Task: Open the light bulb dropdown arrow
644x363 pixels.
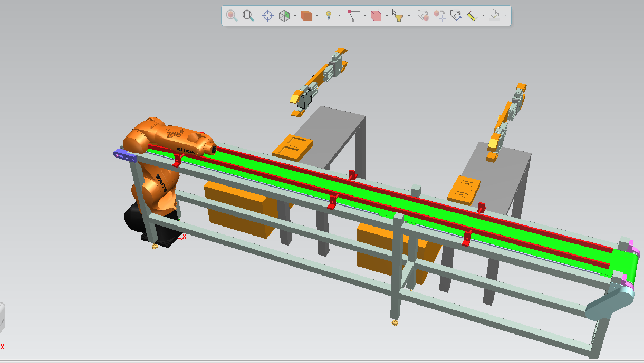Action: tap(339, 16)
